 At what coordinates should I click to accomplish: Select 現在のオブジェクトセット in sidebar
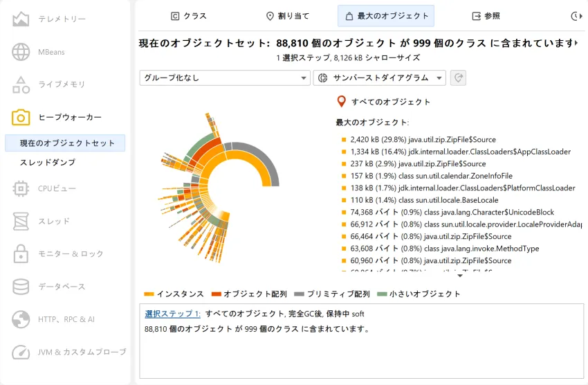(65, 143)
